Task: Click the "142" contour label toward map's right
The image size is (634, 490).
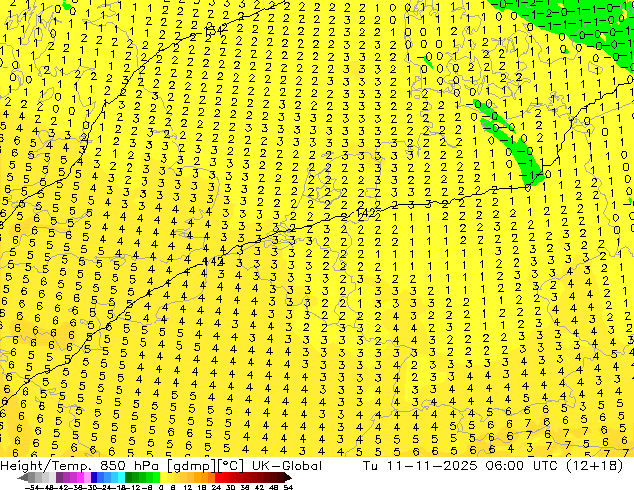Action: click(x=367, y=213)
